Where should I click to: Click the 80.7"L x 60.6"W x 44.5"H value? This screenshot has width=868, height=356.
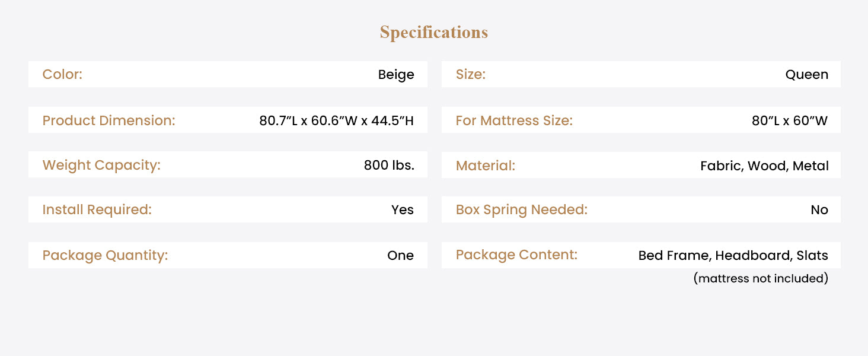click(336, 121)
